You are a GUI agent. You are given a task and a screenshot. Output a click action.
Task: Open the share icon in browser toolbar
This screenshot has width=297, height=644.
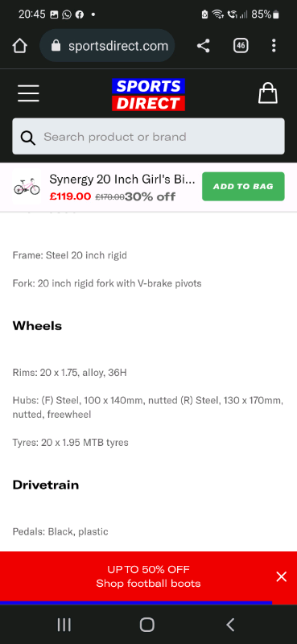204,46
